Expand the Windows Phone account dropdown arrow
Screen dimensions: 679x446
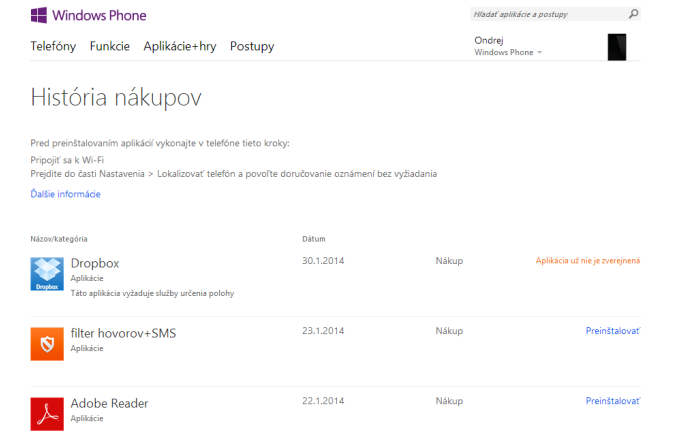tap(540, 52)
